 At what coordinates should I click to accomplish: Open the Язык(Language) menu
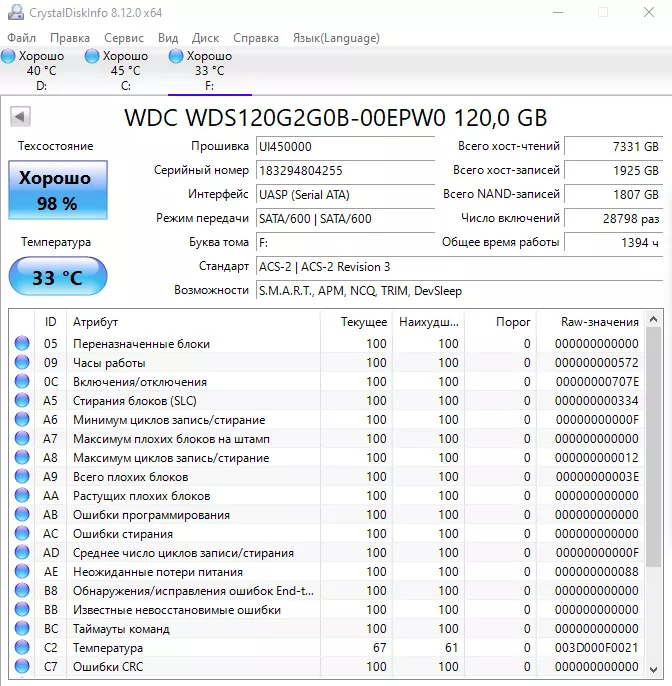coord(335,38)
